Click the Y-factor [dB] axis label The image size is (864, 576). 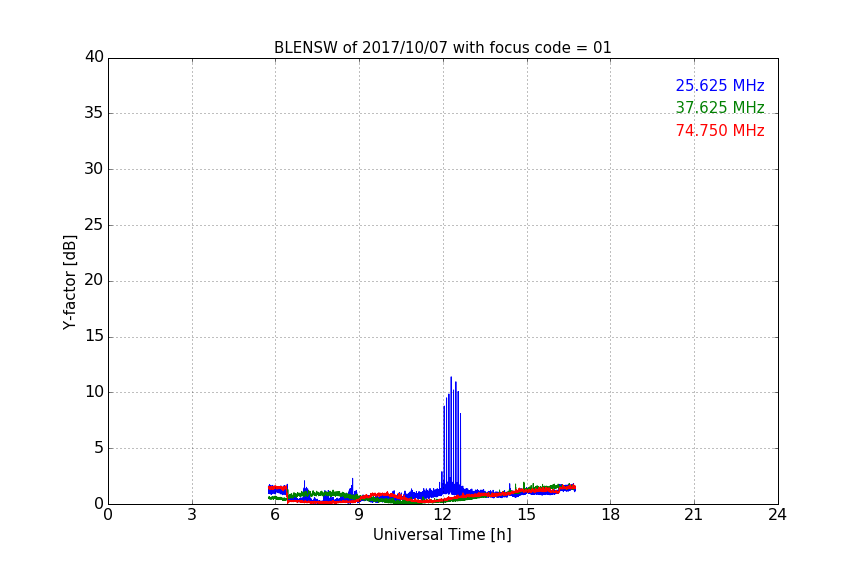click(69, 282)
